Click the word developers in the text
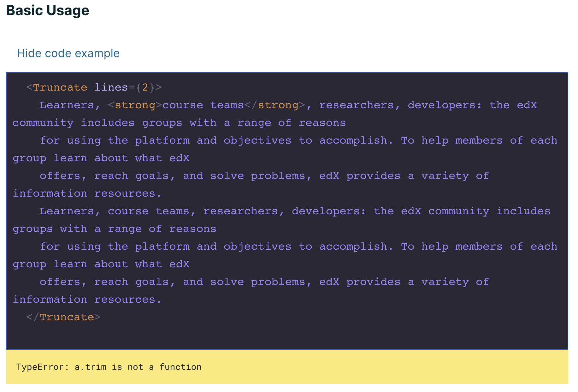The height and width of the screenshot is (392, 578). (x=441, y=105)
